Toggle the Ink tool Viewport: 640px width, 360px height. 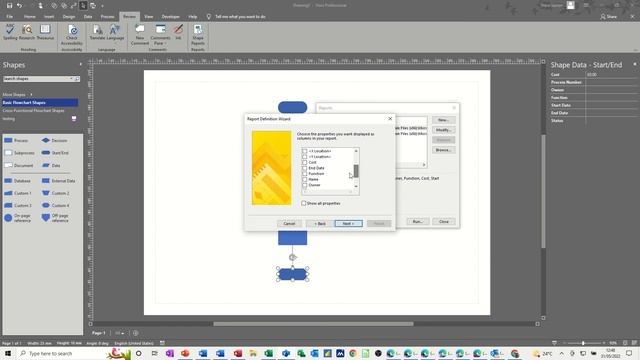(178, 32)
